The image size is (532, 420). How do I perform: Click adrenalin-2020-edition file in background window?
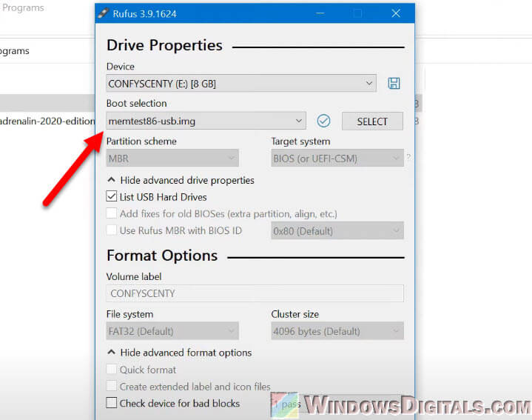click(x=47, y=121)
